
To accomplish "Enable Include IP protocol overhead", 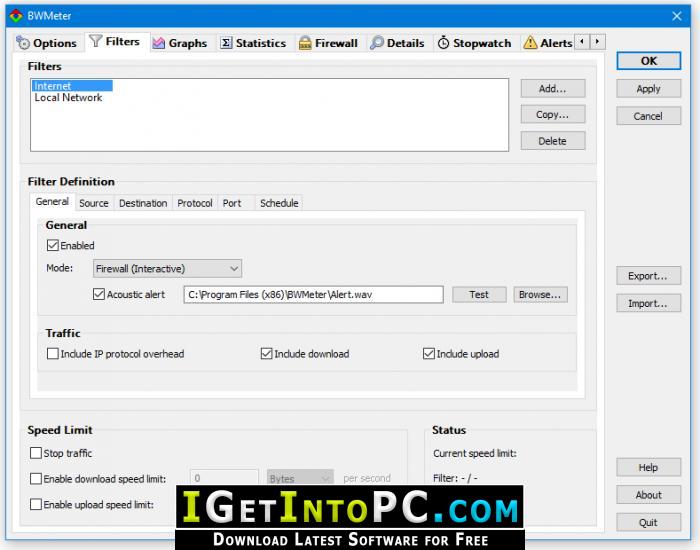I will tap(53, 354).
